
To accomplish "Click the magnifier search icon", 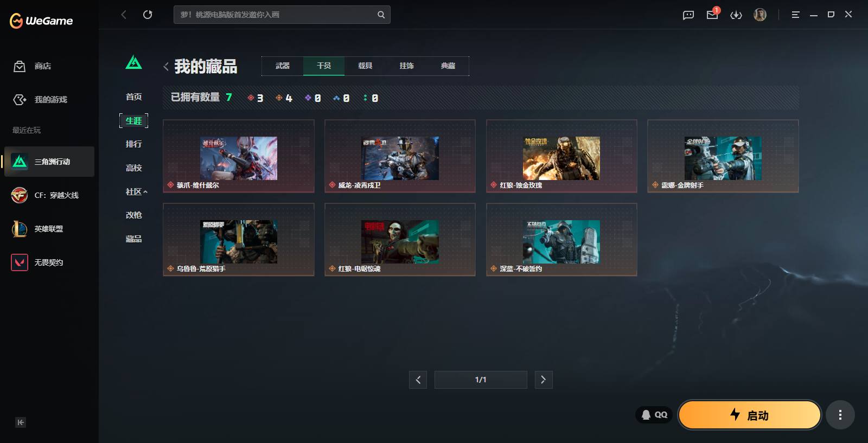I will (x=381, y=15).
